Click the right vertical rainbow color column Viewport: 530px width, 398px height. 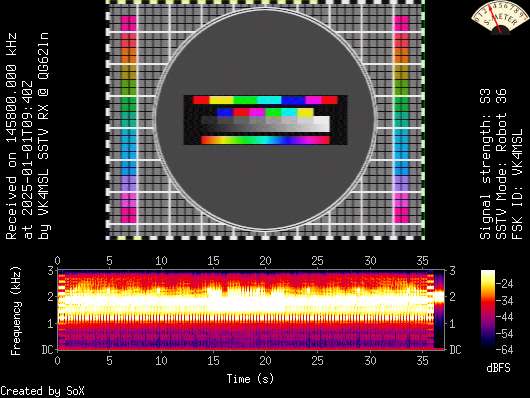coord(401,119)
